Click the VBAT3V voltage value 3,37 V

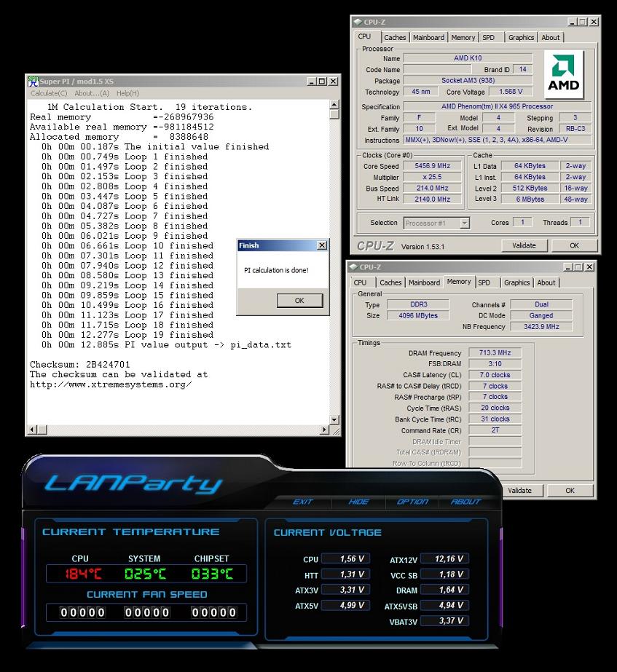pos(444,620)
